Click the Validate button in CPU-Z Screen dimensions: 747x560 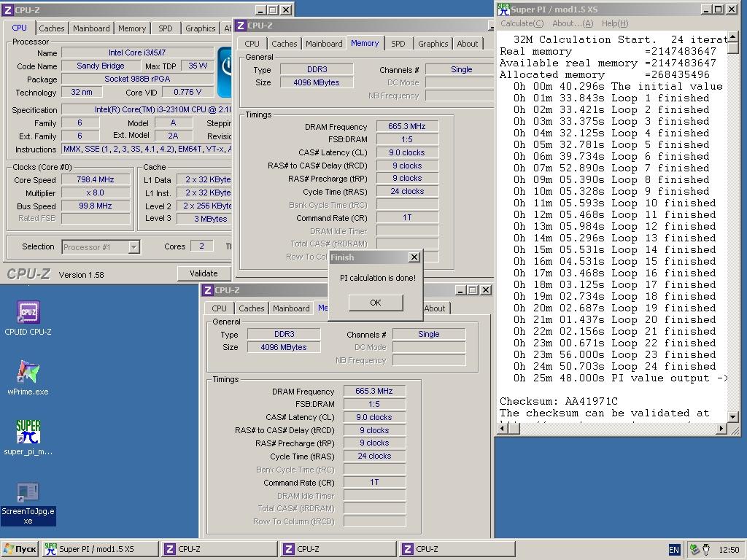(x=204, y=273)
